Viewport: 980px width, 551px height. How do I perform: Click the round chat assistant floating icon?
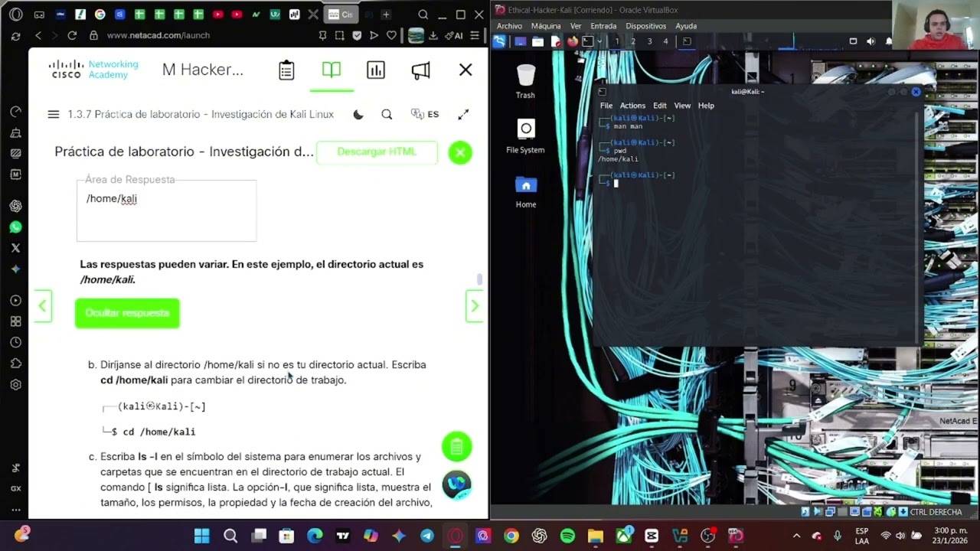pyautogui.click(x=457, y=484)
